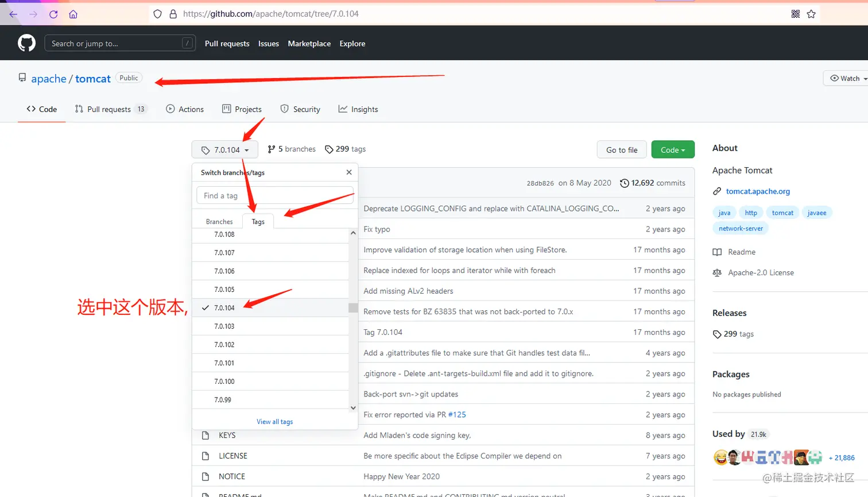Focus the Search or jump to field
This screenshot has width=868, height=497.
120,43
